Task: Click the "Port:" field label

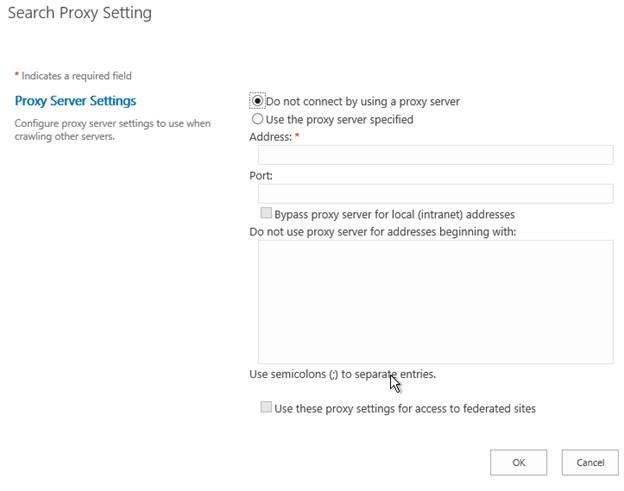Action: 261,175
